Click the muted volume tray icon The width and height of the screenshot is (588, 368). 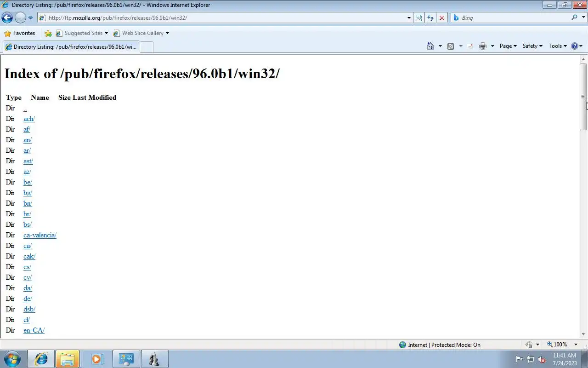[542, 359]
